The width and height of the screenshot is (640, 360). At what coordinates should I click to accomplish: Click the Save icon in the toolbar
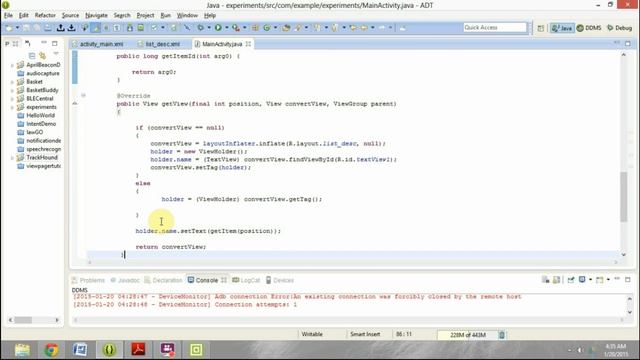tap(26, 28)
